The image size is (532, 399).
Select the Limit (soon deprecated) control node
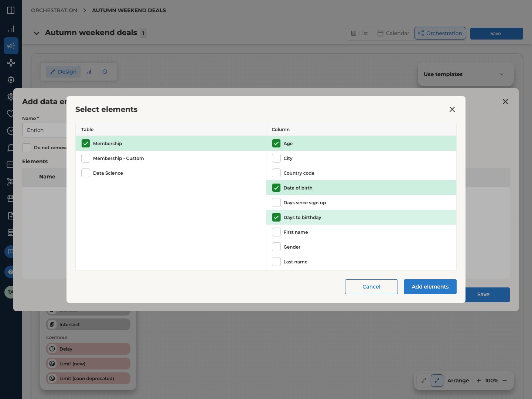(88, 378)
